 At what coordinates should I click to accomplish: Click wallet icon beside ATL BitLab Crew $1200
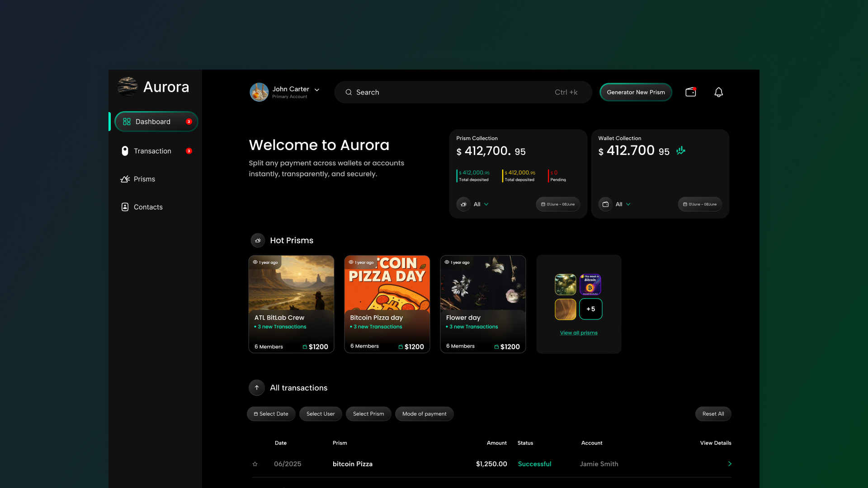(305, 347)
